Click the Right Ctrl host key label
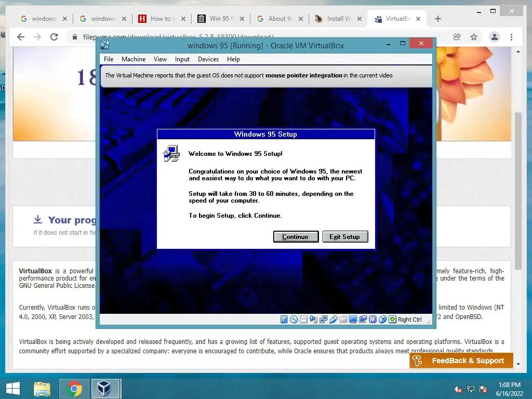The height and width of the screenshot is (399, 532). (409, 320)
